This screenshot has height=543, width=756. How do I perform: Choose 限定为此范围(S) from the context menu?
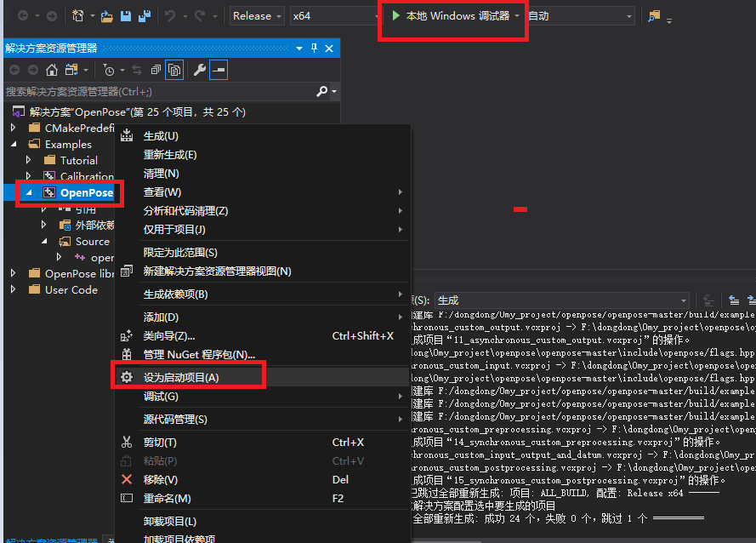coord(262,253)
